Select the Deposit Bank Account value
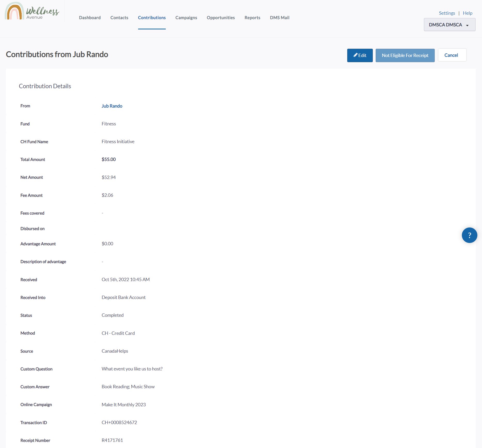The height and width of the screenshot is (448, 482). (124, 297)
